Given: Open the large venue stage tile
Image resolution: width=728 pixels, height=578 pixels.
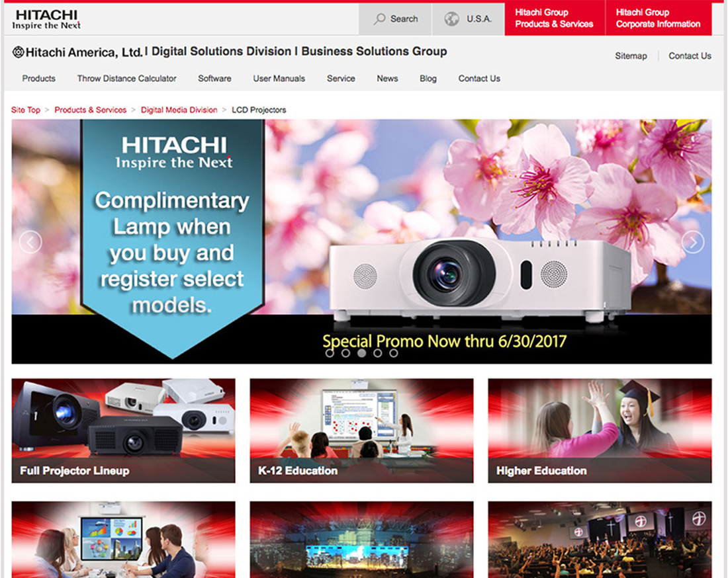Looking at the screenshot, I should (361, 540).
